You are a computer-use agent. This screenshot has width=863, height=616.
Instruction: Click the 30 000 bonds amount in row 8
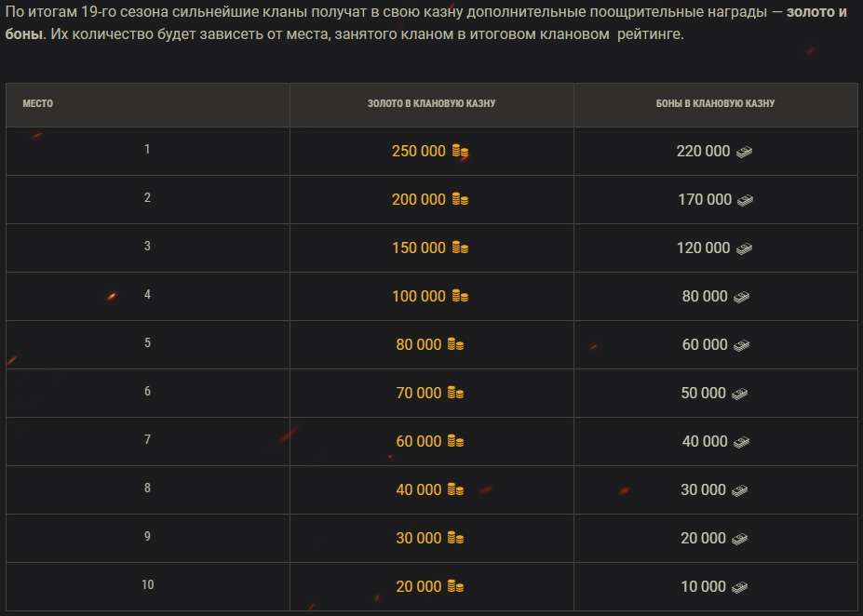pos(703,489)
